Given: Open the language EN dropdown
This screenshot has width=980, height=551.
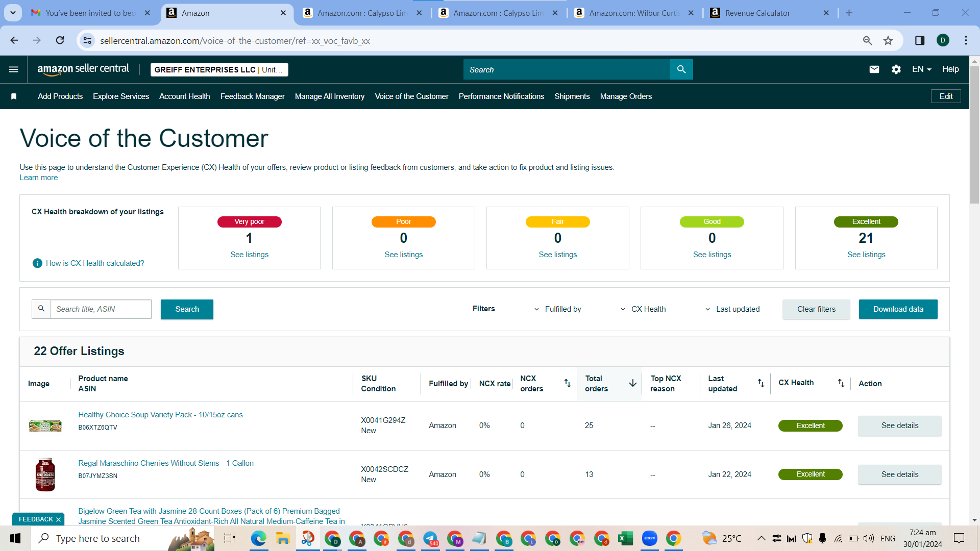Looking at the screenshot, I should [922, 69].
